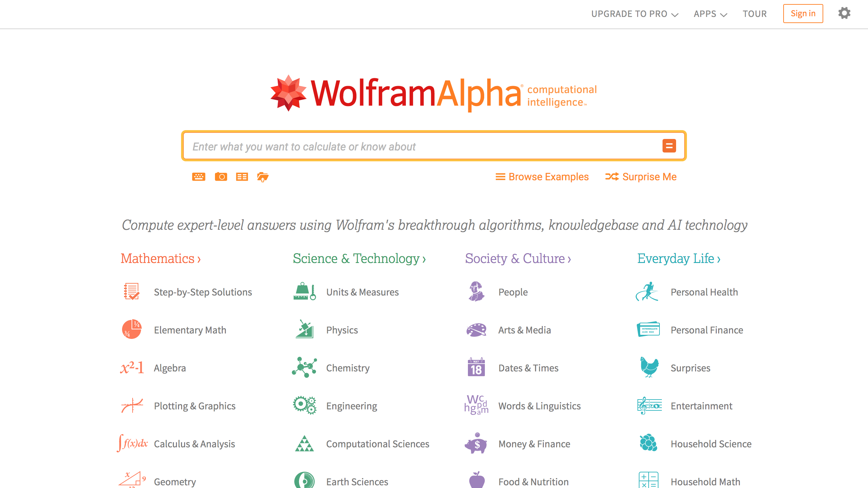868x488 pixels.
Task: Open the APPS dropdown menu
Action: (x=711, y=13)
